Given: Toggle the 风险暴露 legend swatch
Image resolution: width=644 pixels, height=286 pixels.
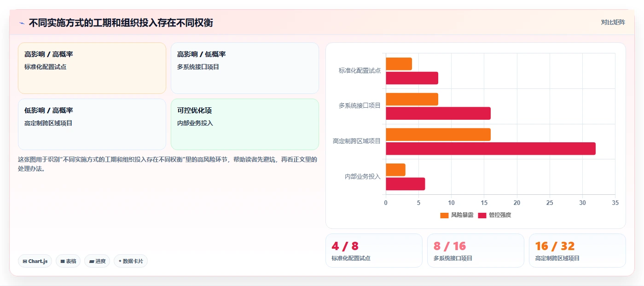Looking at the screenshot, I should click(444, 215).
